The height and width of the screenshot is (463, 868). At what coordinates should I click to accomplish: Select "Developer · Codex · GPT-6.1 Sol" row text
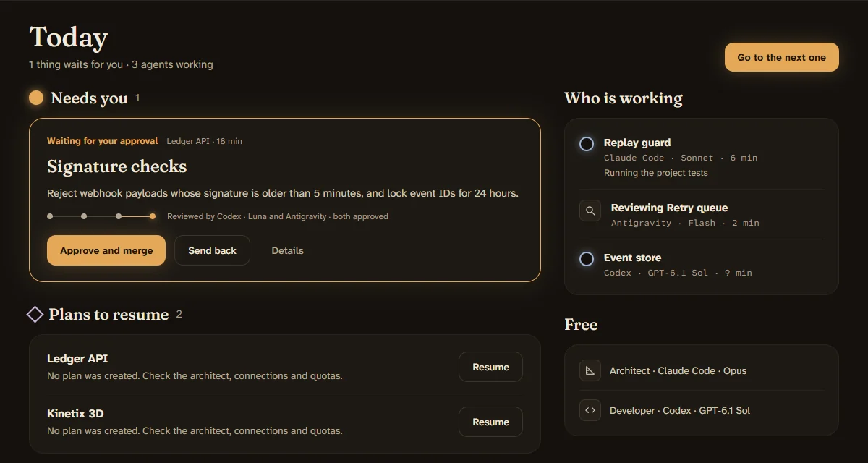click(680, 410)
